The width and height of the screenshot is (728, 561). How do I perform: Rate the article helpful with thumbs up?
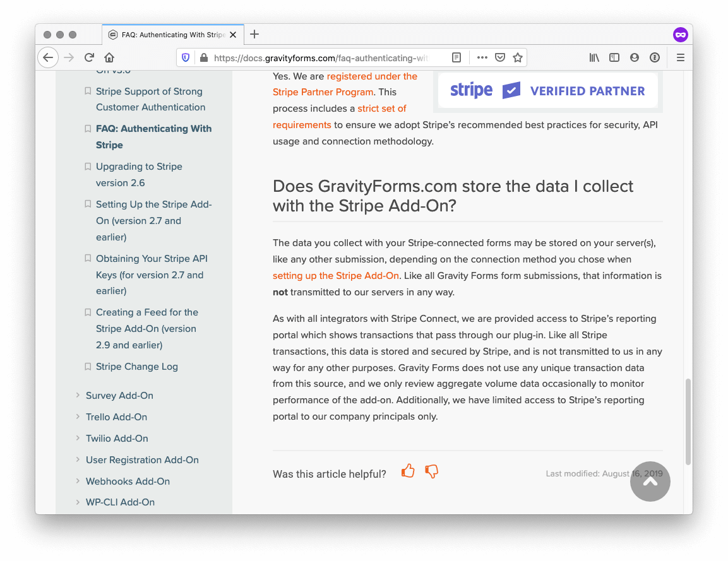tap(408, 471)
